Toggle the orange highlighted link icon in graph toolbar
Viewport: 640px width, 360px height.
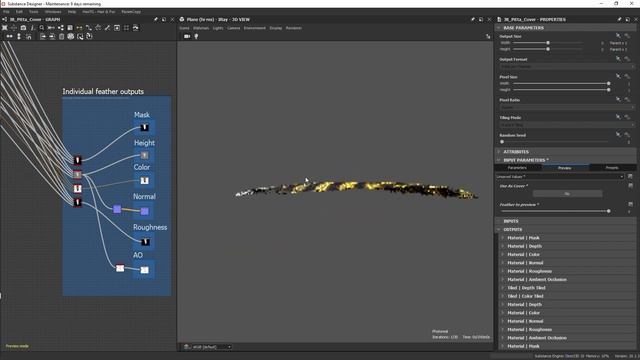coord(79,28)
